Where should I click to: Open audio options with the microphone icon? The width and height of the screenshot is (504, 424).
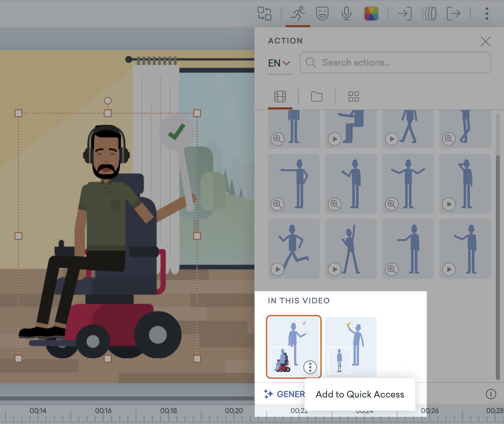pos(346,14)
